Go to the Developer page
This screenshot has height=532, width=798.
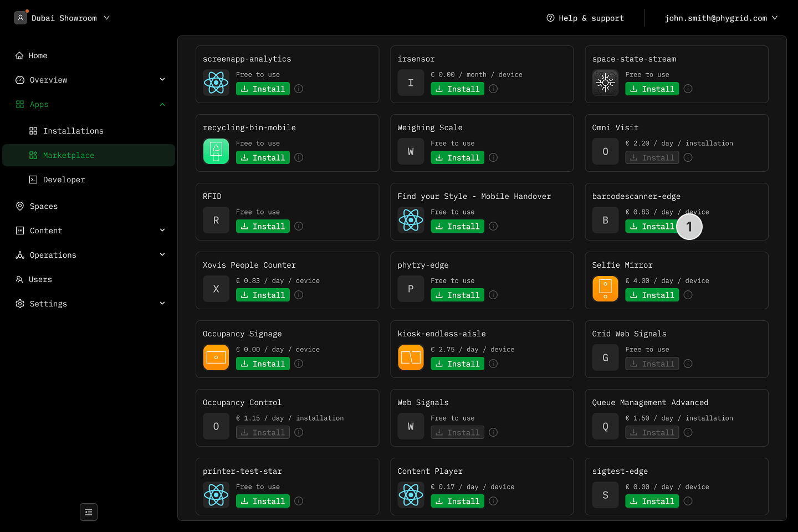pos(64,180)
